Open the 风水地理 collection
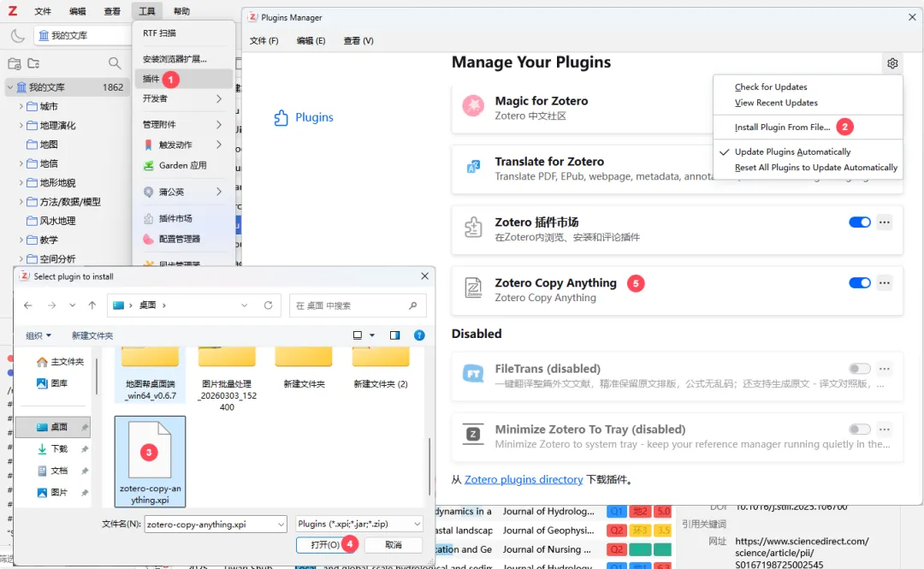 tap(57, 221)
